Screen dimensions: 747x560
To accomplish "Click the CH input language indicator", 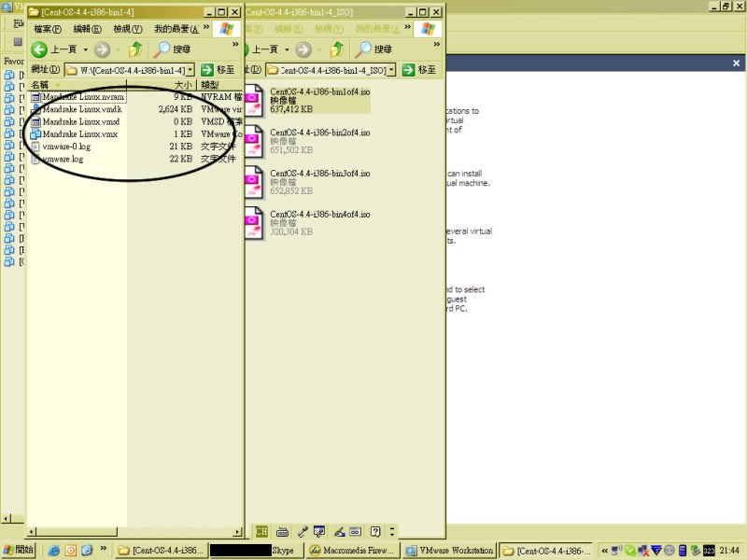I will (261, 531).
